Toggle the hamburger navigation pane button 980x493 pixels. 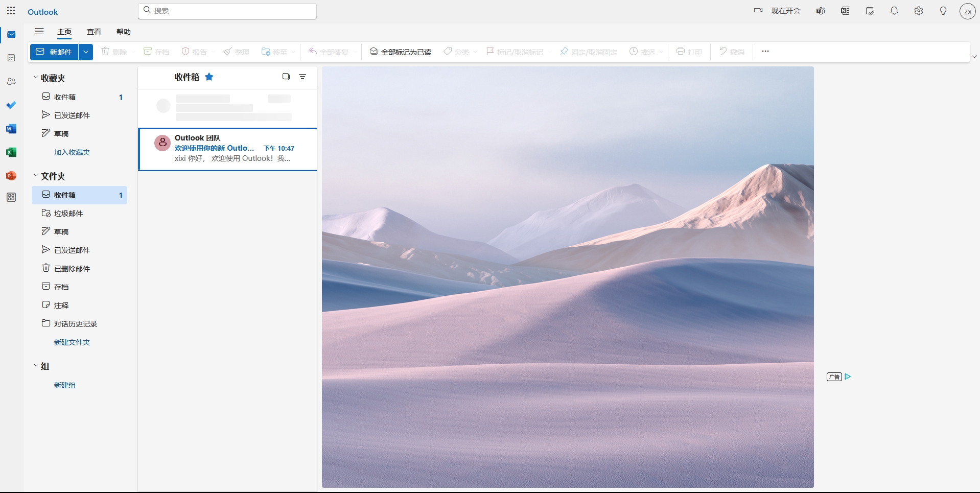click(x=39, y=32)
